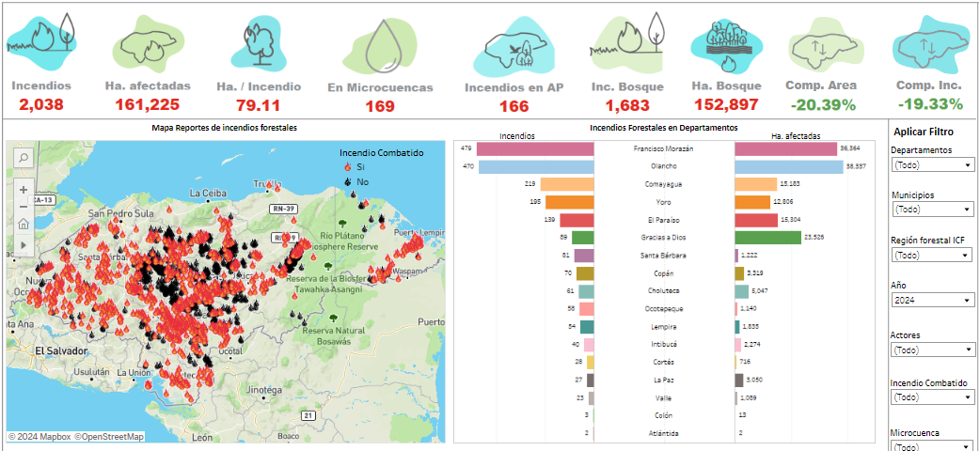Click the Comp. Area value -20.39%
The width and height of the screenshot is (980, 451).
tap(823, 105)
